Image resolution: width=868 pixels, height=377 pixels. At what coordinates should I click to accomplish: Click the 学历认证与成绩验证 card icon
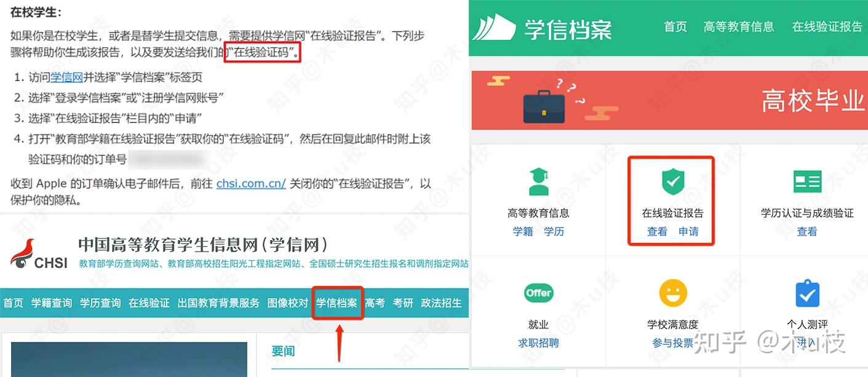[x=807, y=182]
